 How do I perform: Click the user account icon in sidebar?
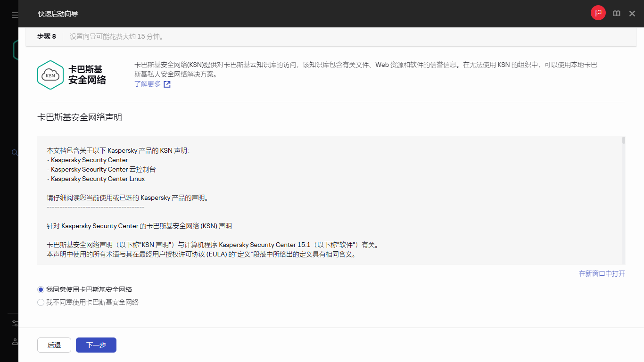coord(15,342)
